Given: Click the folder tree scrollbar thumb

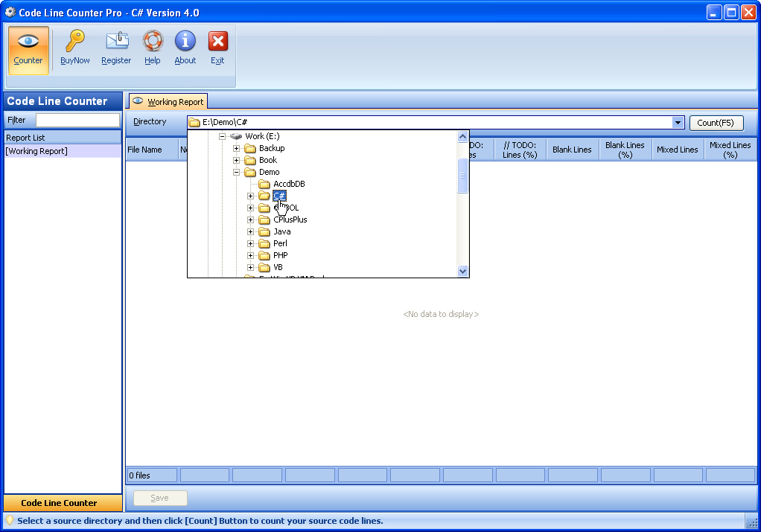Looking at the screenshot, I should [x=462, y=175].
